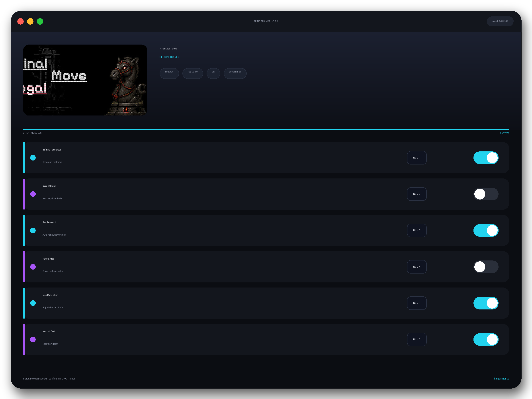Click the Max Population title text
The height and width of the screenshot is (399, 532).
(50, 295)
